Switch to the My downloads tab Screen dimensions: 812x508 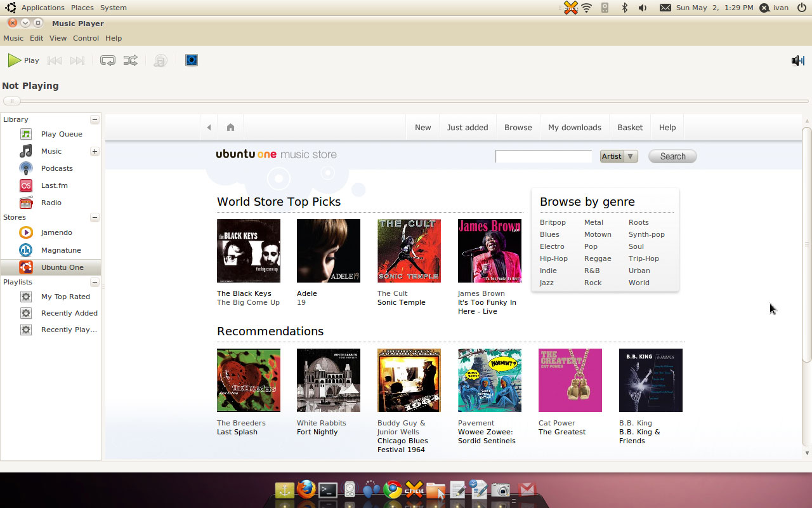click(574, 128)
